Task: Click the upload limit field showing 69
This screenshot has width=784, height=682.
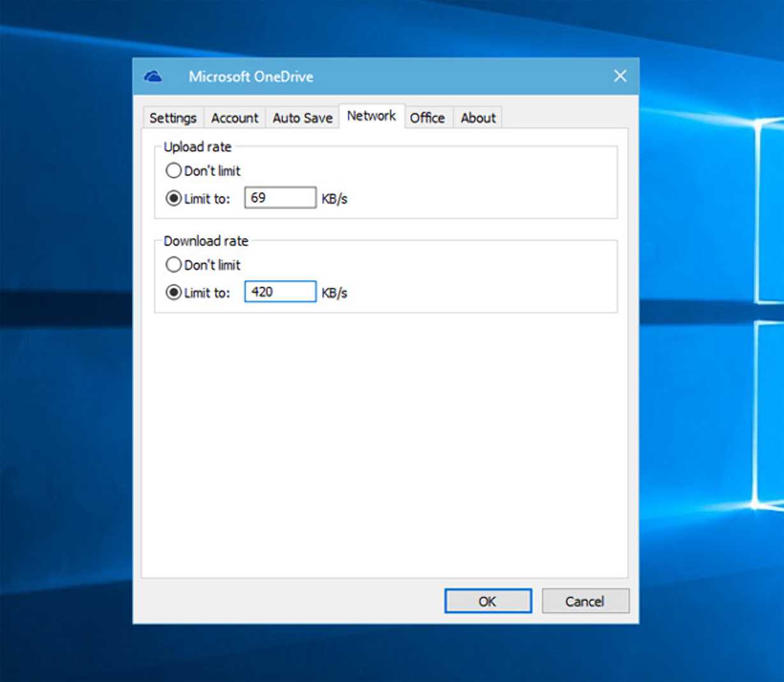Action: point(280,198)
